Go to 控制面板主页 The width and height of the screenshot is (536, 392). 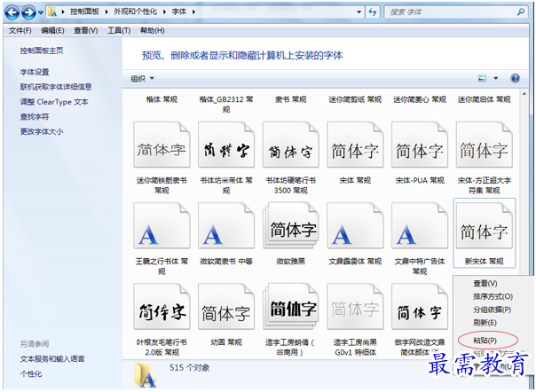tap(42, 51)
